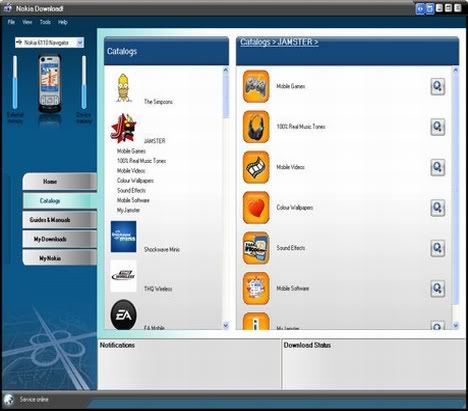The width and height of the screenshot is (468, 411).
Task: Open the Mobile Games category icon
Action: click(x=256, y=86)
